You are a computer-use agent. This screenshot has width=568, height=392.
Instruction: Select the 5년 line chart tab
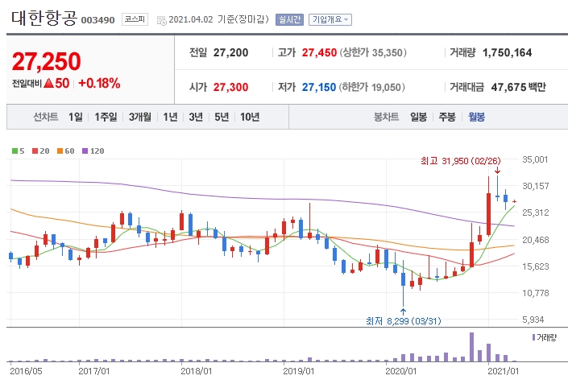pos(222,117)
